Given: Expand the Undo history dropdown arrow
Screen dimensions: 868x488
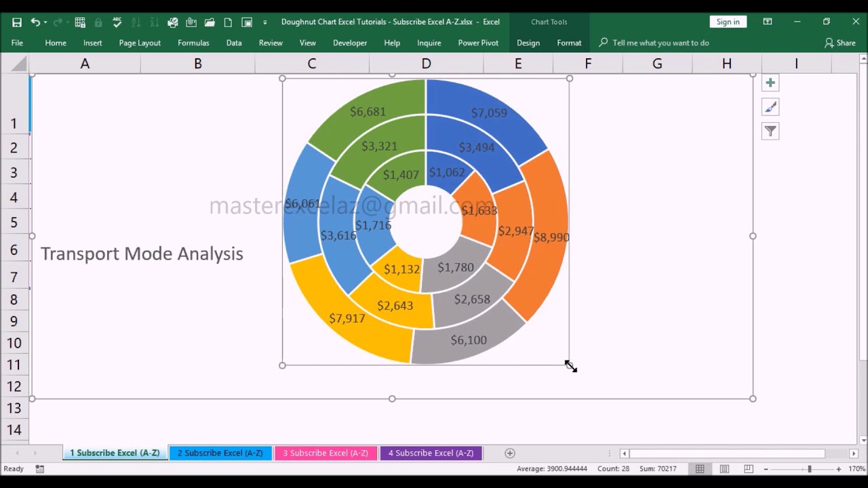Looking at the screenshot, I should 45,22.
